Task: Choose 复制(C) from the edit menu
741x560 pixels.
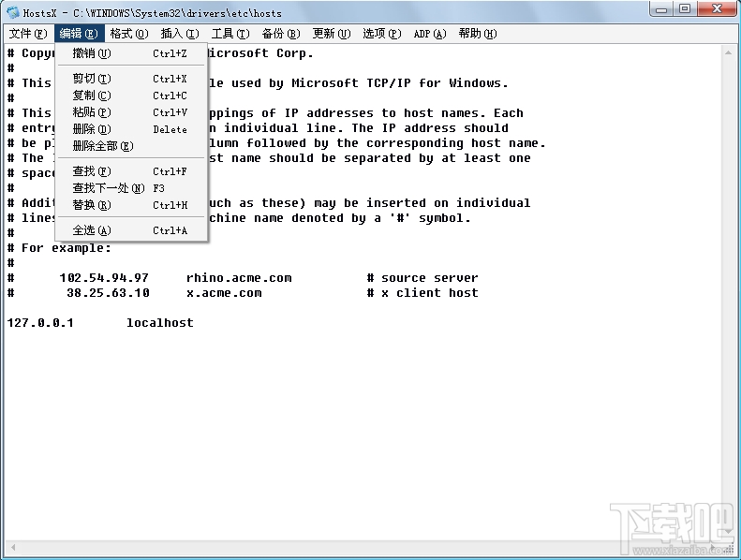Action: [131, 96]
